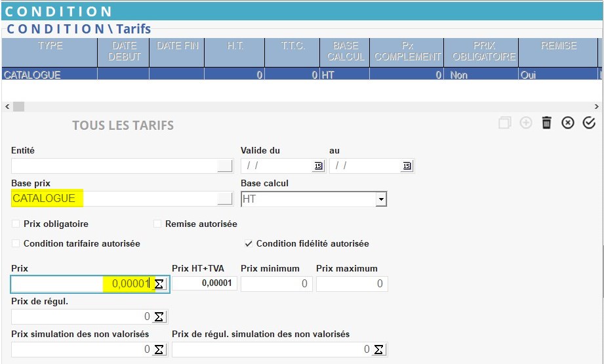Click sigma for Prix simulation des non valorisés
The image size is (604, 364).
click(x=159, y=350)
